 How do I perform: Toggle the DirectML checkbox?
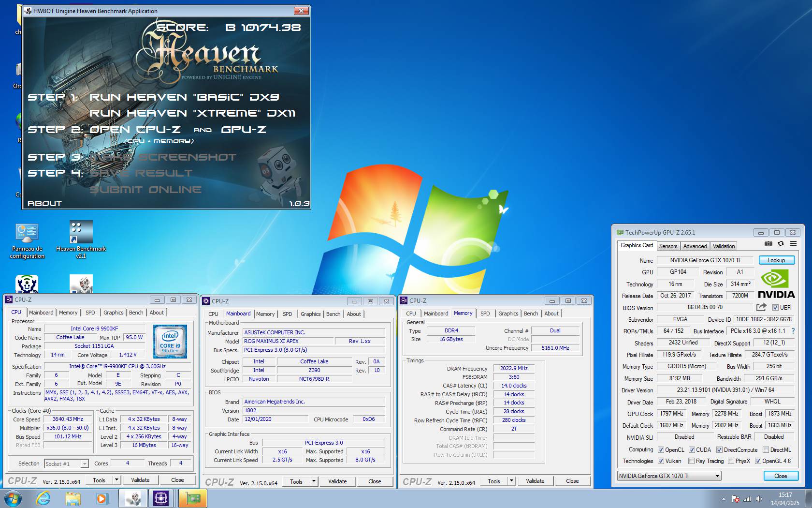766,450
